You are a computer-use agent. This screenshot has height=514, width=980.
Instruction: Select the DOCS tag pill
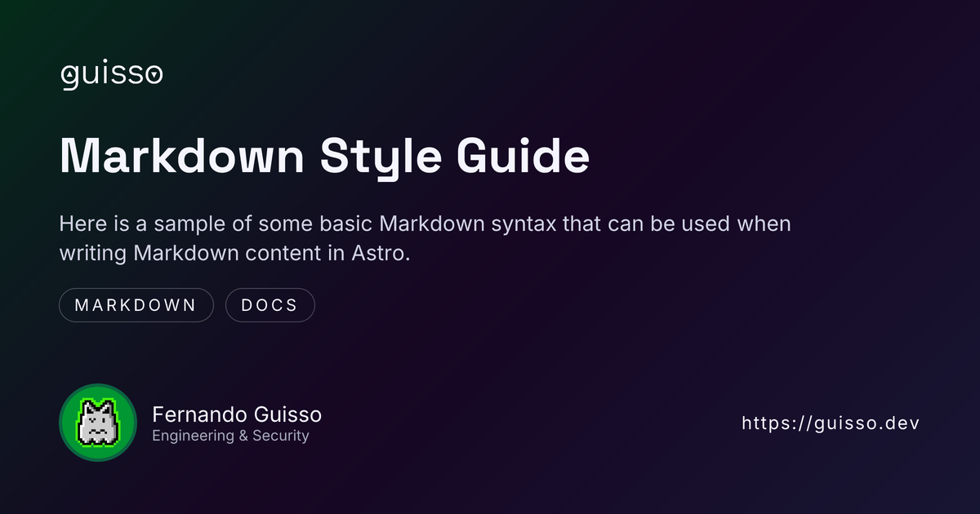pos(269,305)
